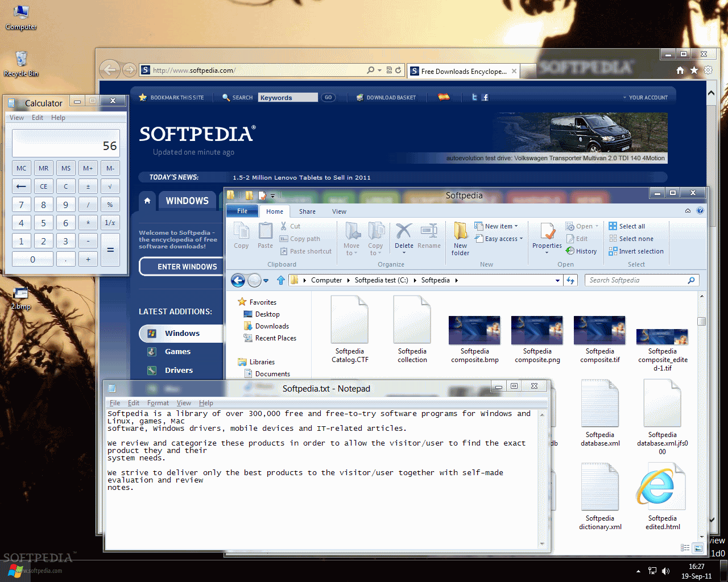Click the Windows Start orb
Viewport: 728px width, 582px height.
tap(15, 572)
